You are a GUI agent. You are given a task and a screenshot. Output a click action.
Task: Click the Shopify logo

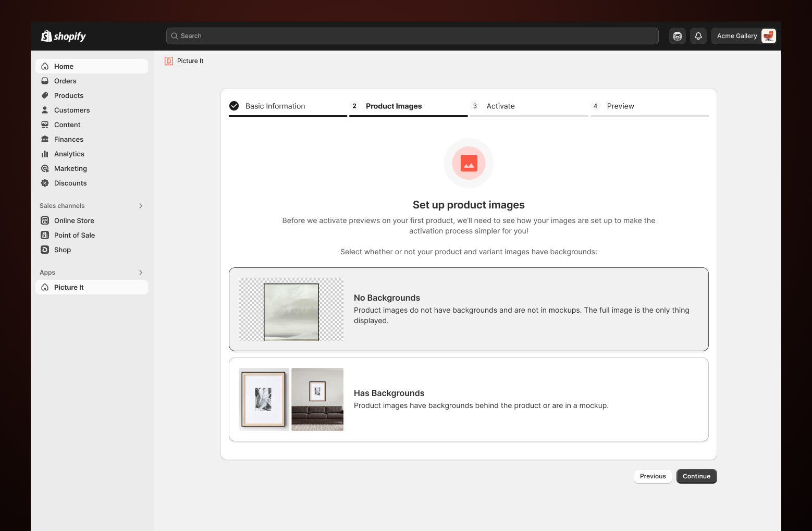[63, 36]
